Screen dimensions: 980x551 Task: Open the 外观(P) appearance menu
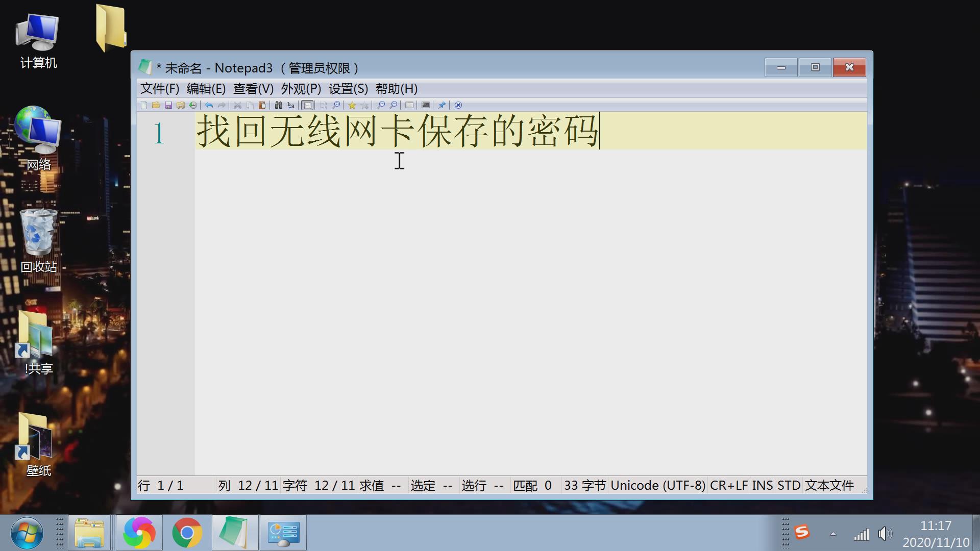coord(299,89)
